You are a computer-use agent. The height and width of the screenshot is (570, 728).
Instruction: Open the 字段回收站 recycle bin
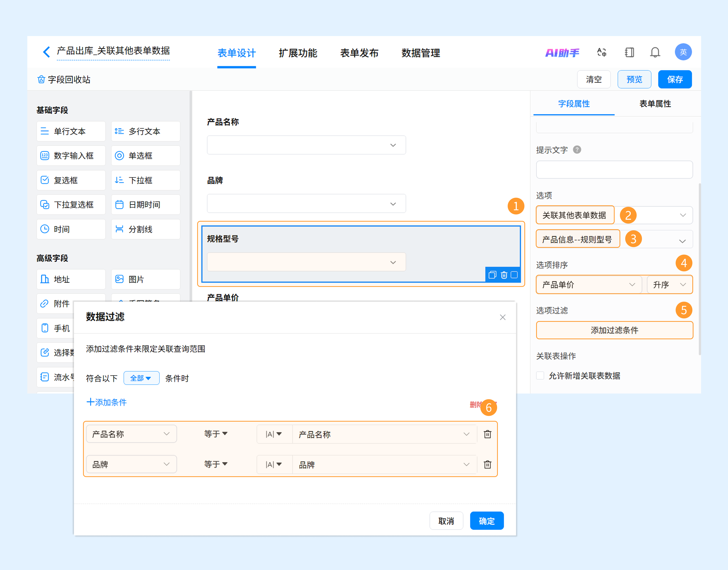coord(64,80)
